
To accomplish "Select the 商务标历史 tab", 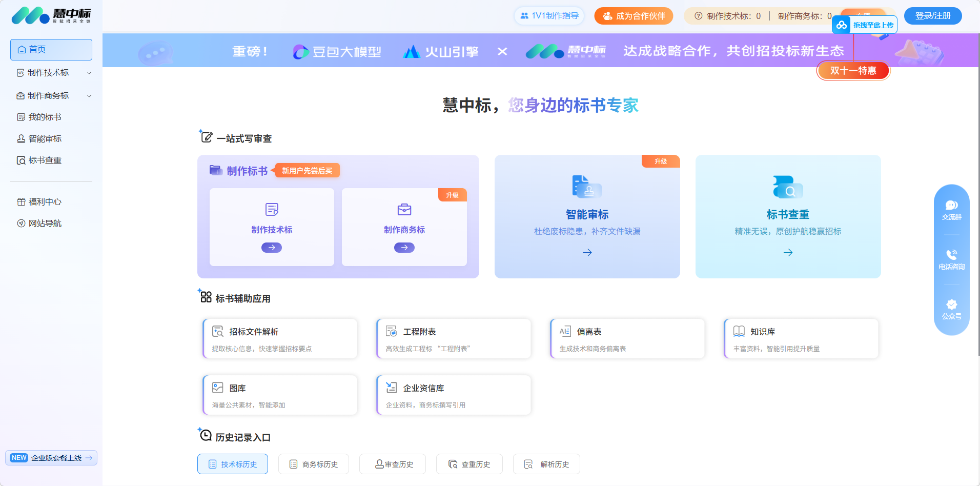I will tap(314, 464).
